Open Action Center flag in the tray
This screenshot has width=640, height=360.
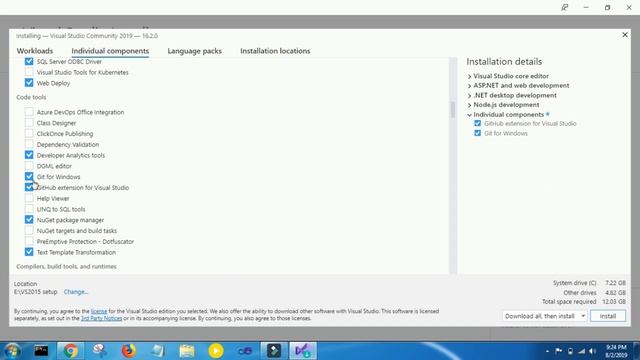click(559, 351)
